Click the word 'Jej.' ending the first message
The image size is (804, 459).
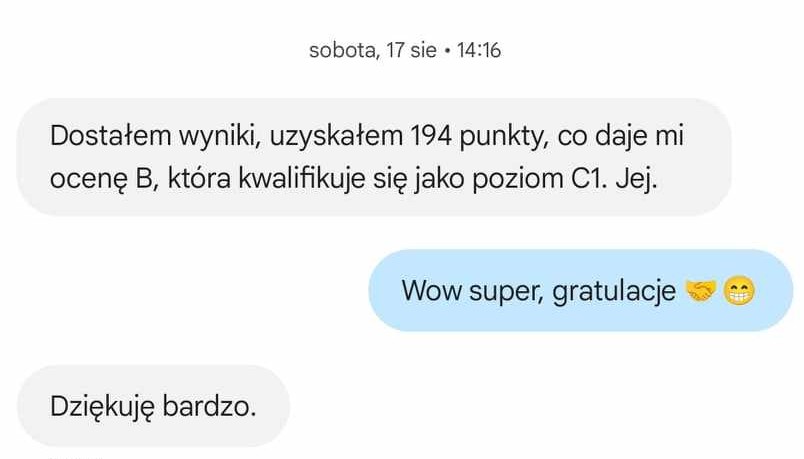(636, 179)
